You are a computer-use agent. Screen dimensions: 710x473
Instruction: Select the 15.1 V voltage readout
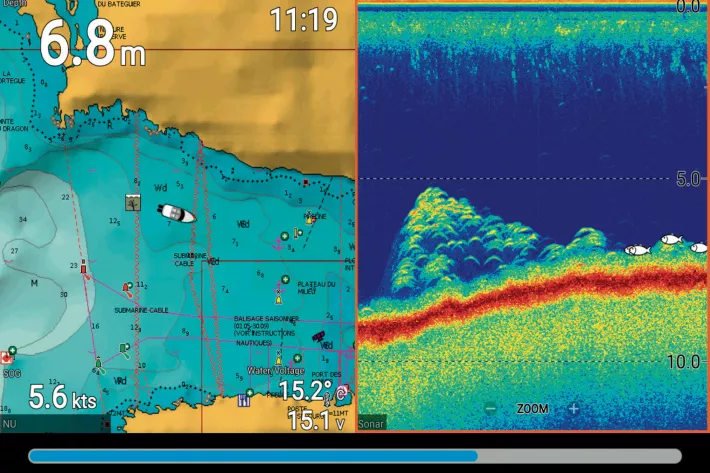pyautogui.click(x=316, y=420)
